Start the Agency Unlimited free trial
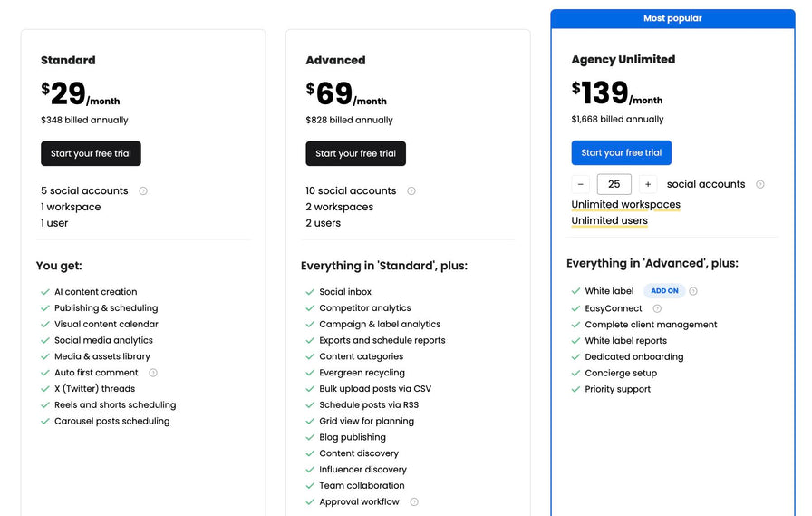This screenshot has height=516, width=812. tap(621, 152)
